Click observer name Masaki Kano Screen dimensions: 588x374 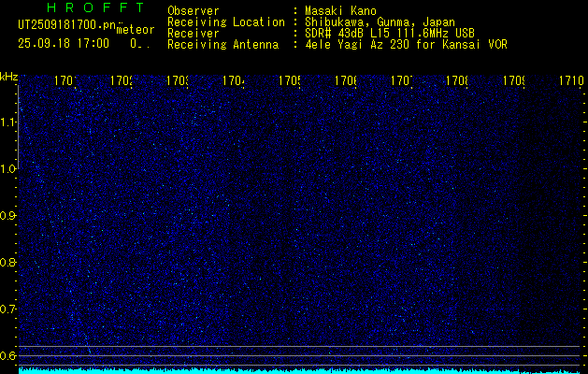tap(340, 11)
